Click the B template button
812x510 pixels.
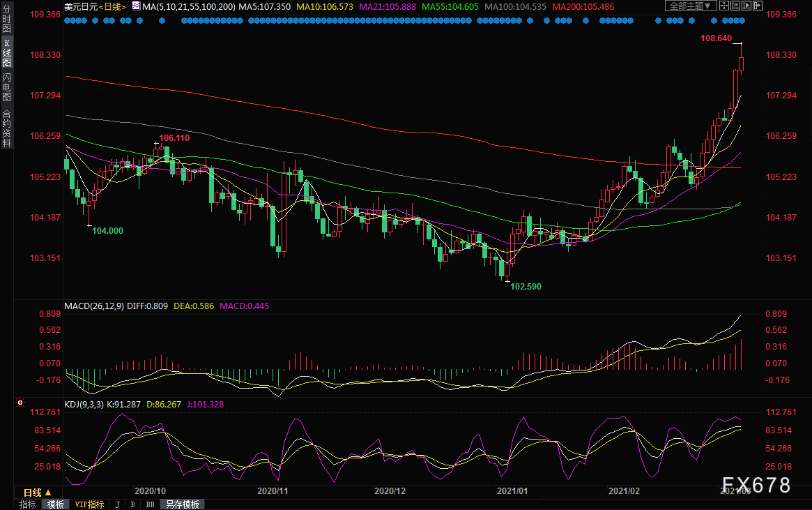(x=133, y=504)
